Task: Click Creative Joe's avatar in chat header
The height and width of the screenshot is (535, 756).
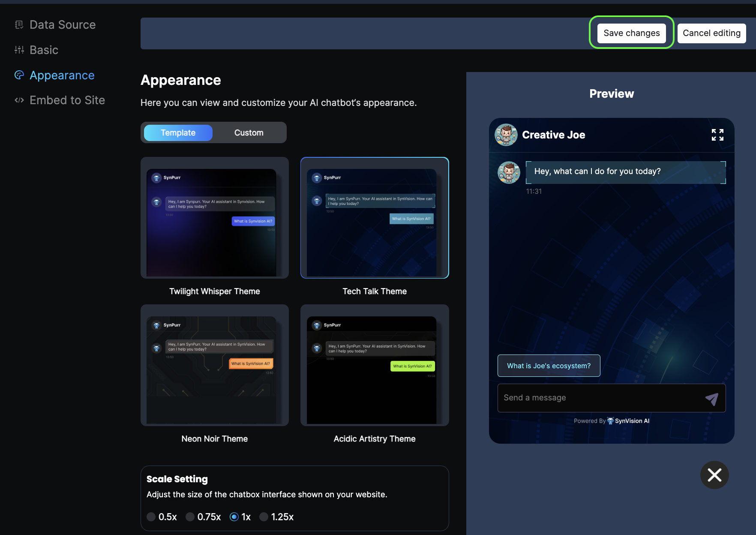Action: click(506, 135)
